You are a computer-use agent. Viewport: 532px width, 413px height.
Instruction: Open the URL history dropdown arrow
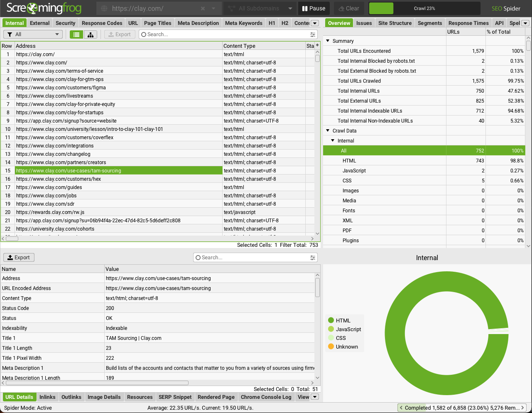[x=213, y=8]
